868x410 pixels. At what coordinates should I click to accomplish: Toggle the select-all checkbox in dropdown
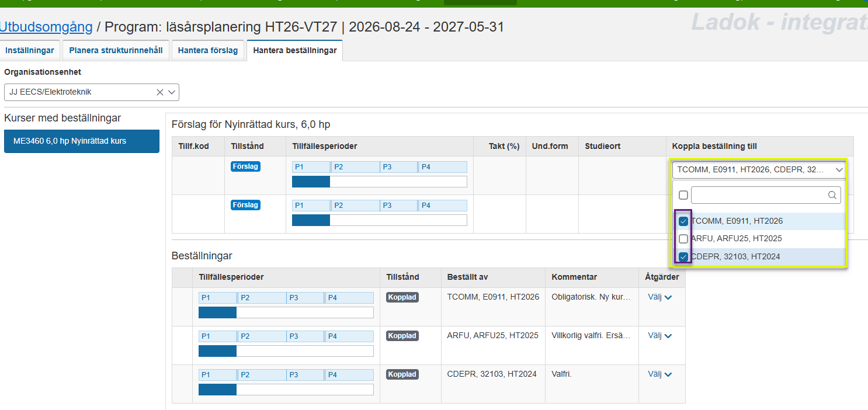click(x=683, y=195)
